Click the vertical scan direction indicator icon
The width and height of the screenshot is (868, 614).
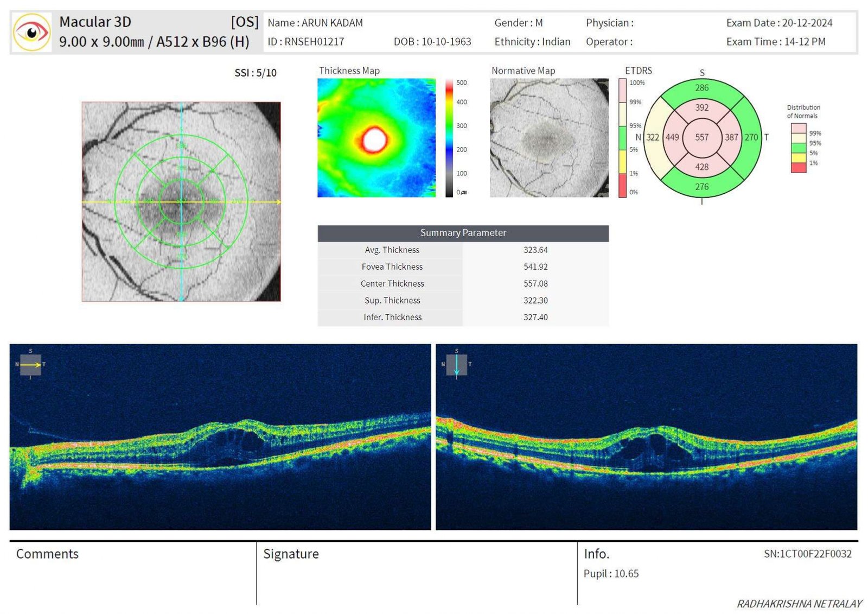tap(456, 365)
